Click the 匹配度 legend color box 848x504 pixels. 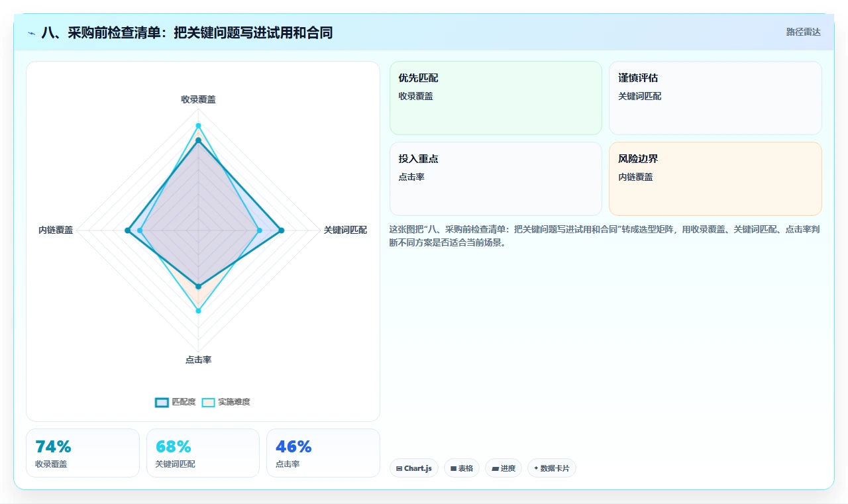[x=162, y=402]
